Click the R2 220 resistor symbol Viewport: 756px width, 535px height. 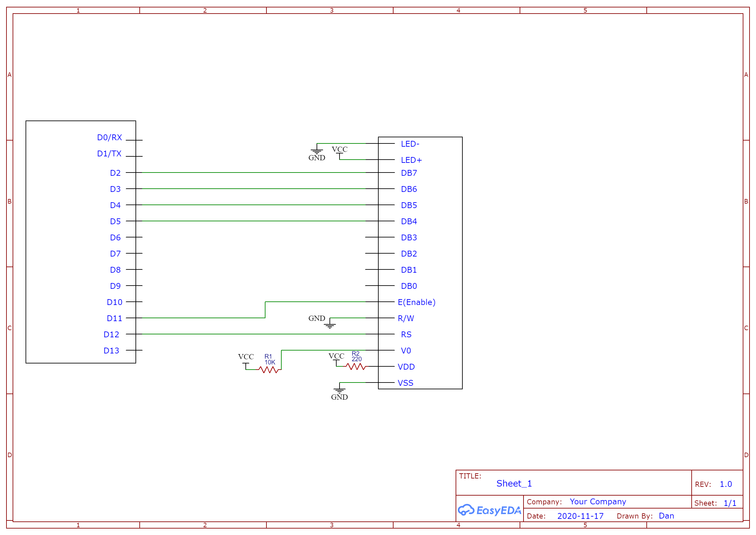(356, 367)
